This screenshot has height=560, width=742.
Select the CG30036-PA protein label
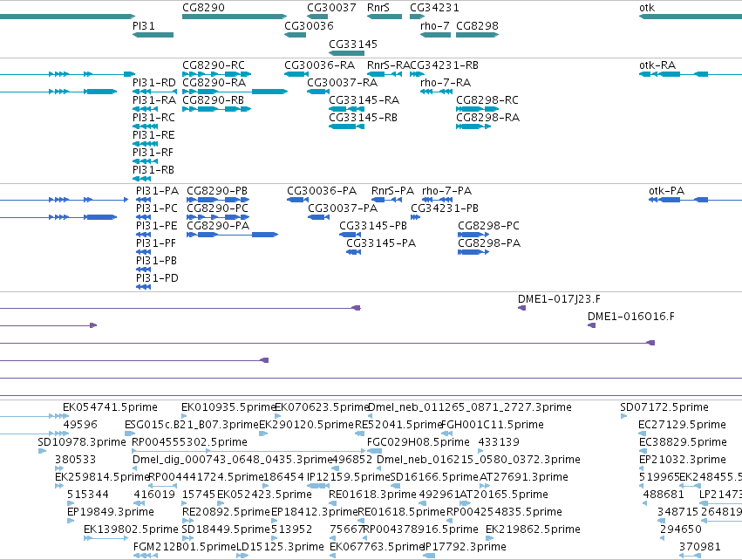pos(322,191)
